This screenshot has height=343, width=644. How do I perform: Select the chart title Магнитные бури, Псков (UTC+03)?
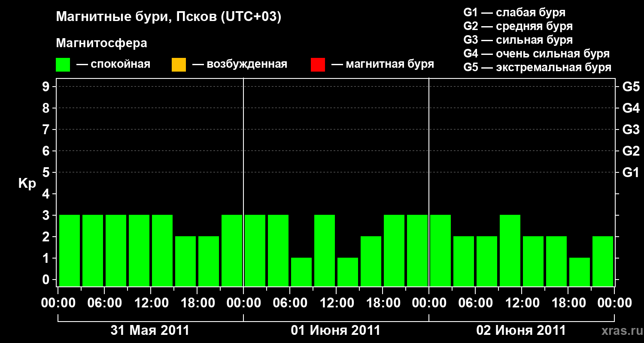click(x=169, y=17)
